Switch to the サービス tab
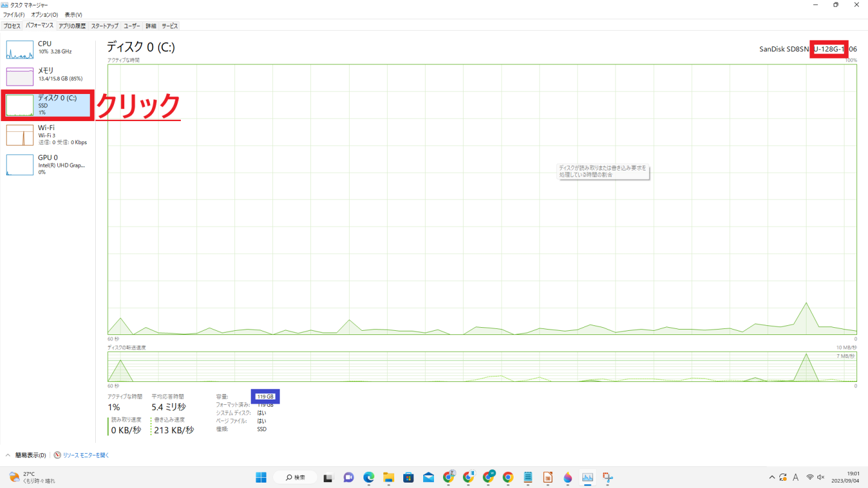Viewport: 868px width, 488px height. pos(169,26)
